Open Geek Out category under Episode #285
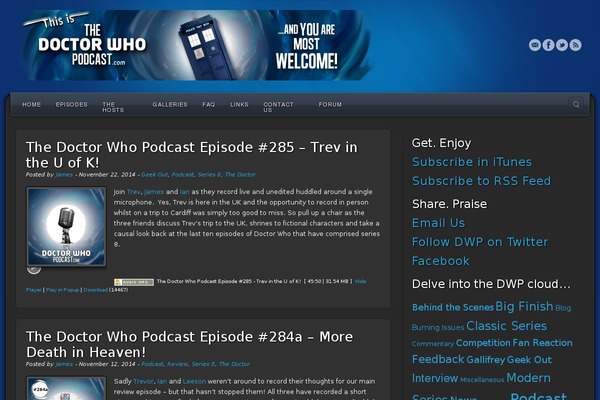 154,175
